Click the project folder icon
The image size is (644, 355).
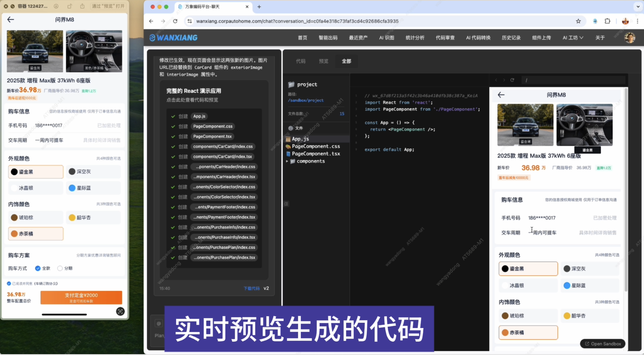[291, 85]
